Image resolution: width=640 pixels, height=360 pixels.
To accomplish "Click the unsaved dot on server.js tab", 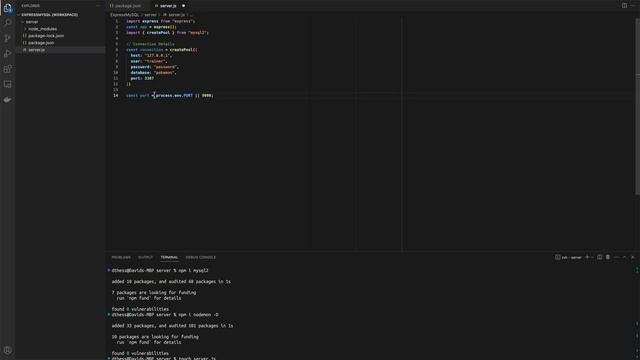I will 183,6.
